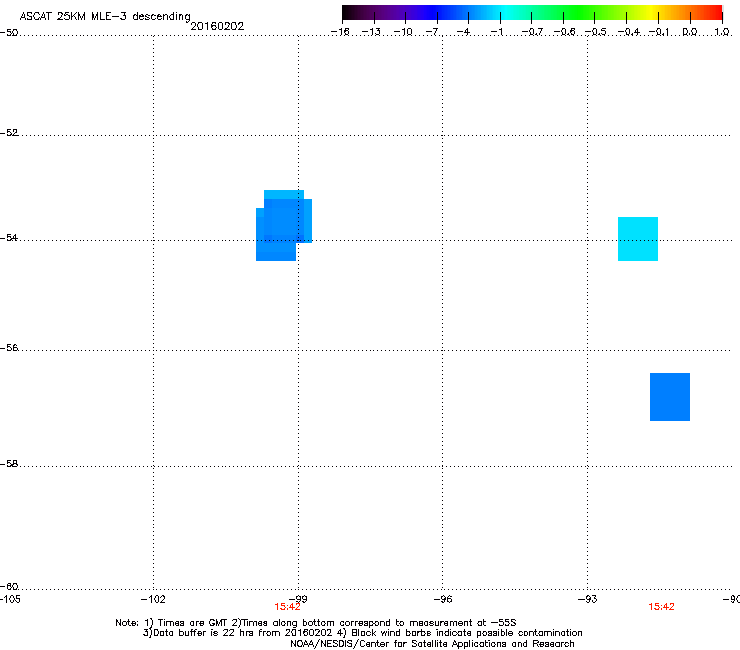Click the latitude label -58
Image resolution: width=740 pixels, height=650 pixels.
point(9,464)
